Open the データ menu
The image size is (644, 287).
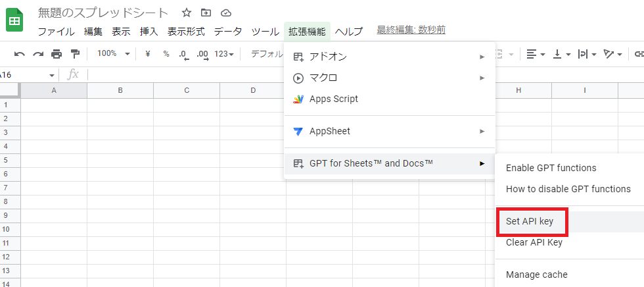pos(228,31)
